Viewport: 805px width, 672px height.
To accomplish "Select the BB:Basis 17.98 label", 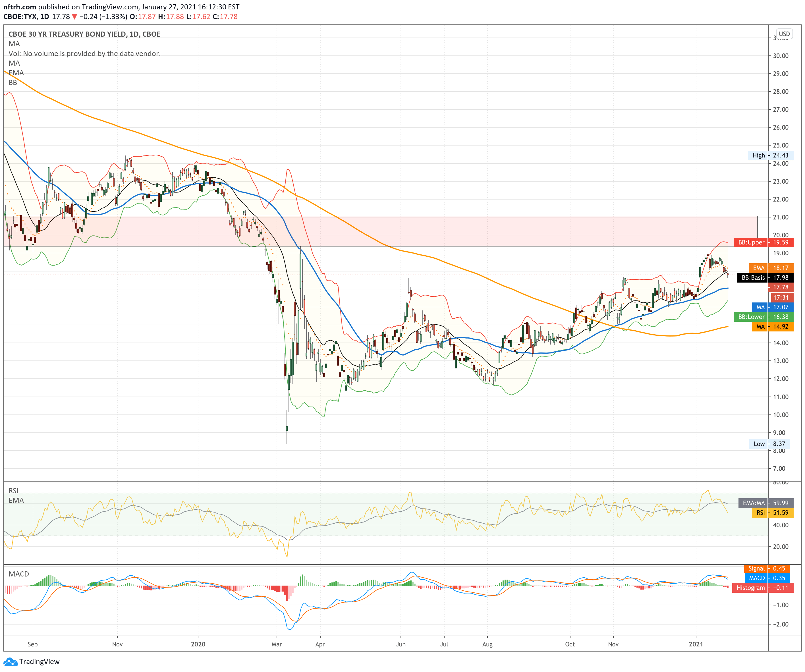I will [x=765, y=277].
